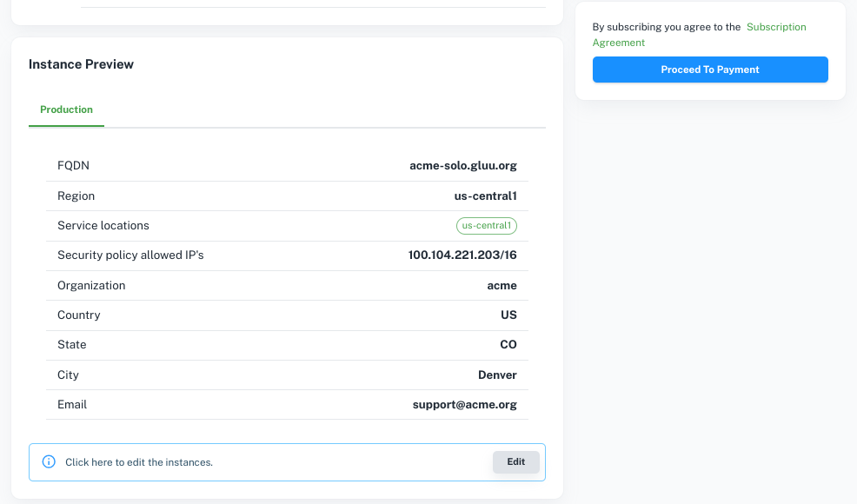Click the Service locations row label
Screen dimensions: 857x504
[x=103, y=226]
